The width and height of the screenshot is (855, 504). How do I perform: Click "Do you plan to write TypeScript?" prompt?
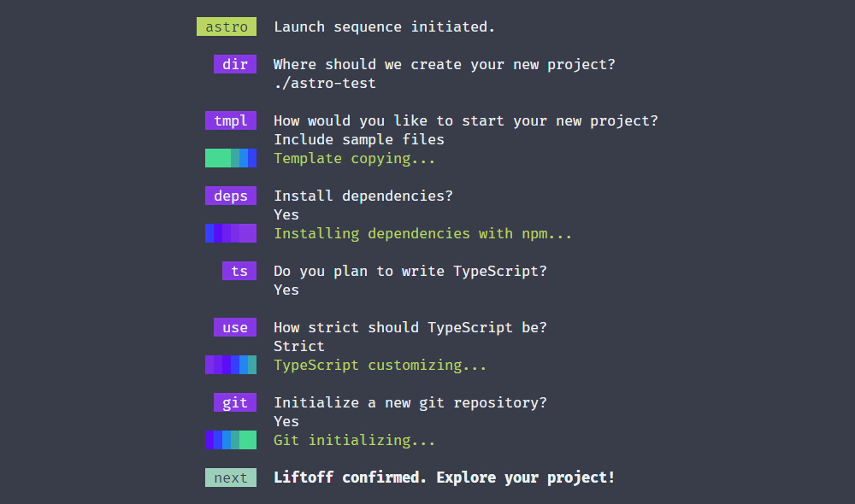coord(410,271)
